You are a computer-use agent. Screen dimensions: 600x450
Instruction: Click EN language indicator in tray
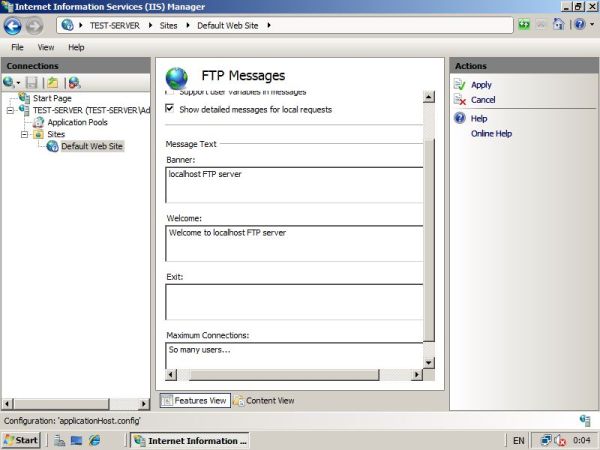[x=518, y=440]
